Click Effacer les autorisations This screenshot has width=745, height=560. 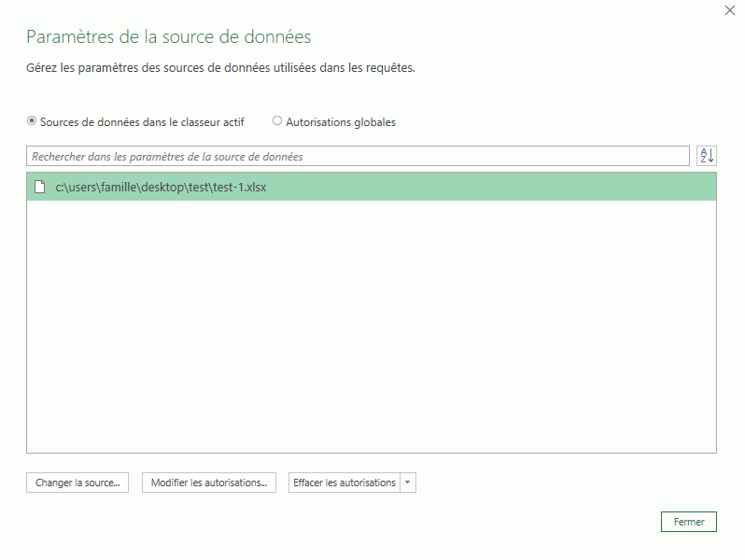(344, 483)
